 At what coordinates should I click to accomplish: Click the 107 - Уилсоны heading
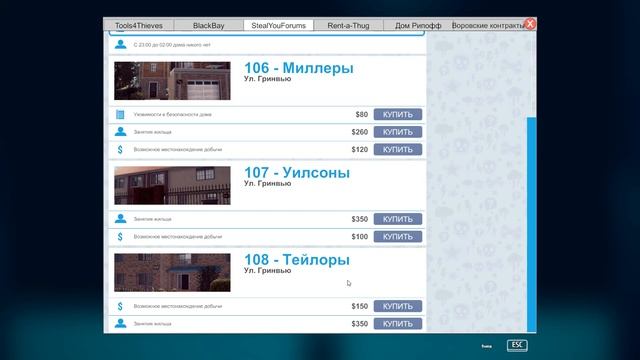click(x=297, y=172)
